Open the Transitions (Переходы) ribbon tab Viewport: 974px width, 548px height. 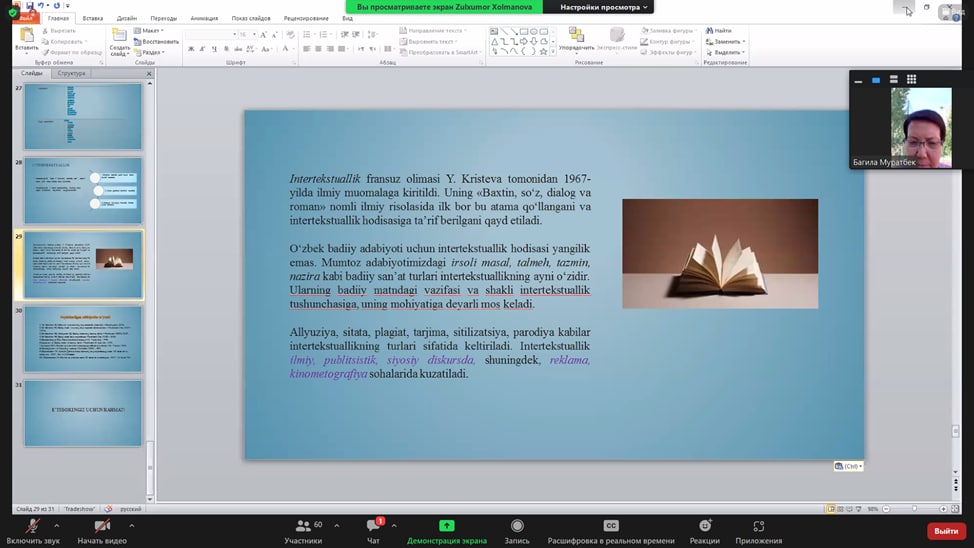click(163, 18)
